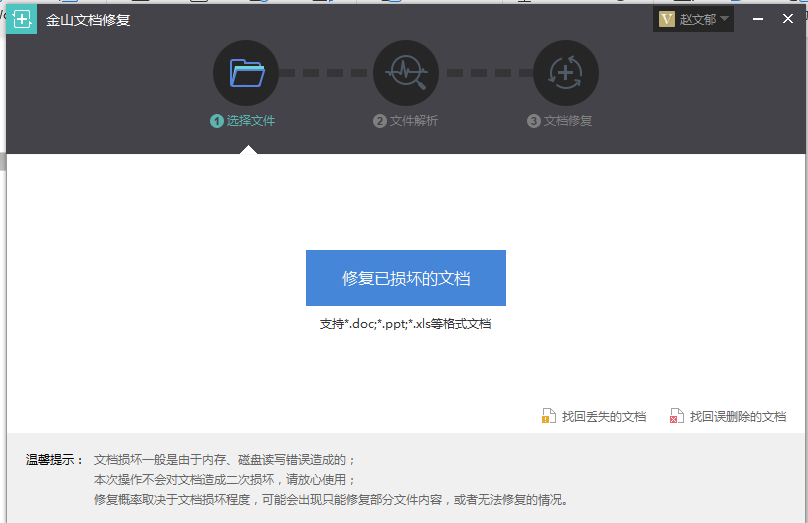The width and height of the screenshot is (808, 523).
Task: Click the deleted document icon with red X
Action: (x=677, y=416)
